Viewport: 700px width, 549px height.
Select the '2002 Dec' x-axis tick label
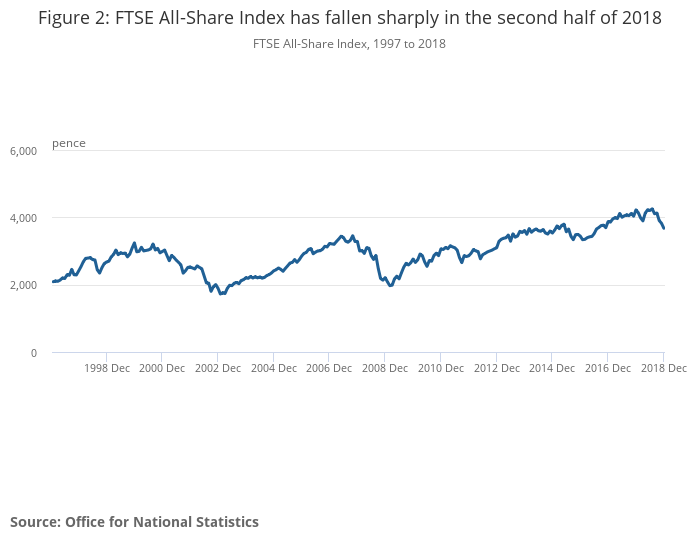pos(218,368)
